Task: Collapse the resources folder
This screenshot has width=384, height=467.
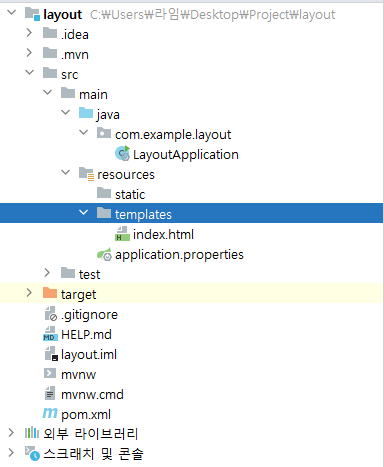Action: pyautogui.click(x=66, y=172)
